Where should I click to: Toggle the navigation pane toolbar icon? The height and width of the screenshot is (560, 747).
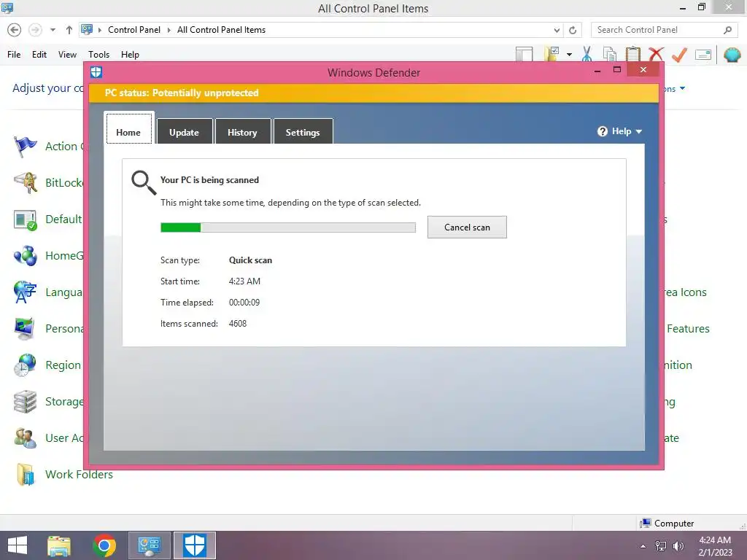524,54
